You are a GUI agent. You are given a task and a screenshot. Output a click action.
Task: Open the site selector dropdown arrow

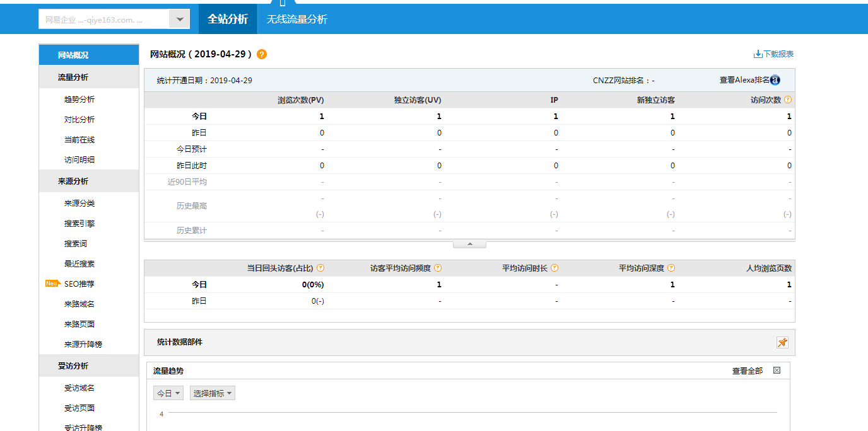[x=180, y=20]
